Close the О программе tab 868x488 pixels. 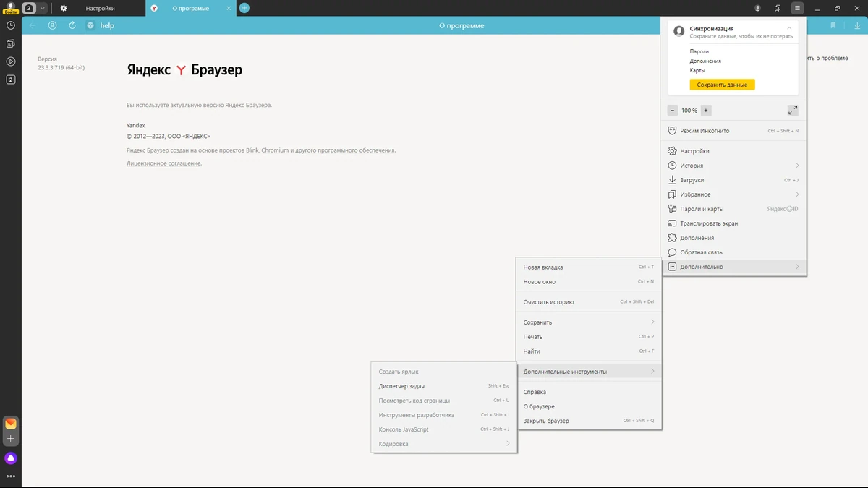pos(229,8)
